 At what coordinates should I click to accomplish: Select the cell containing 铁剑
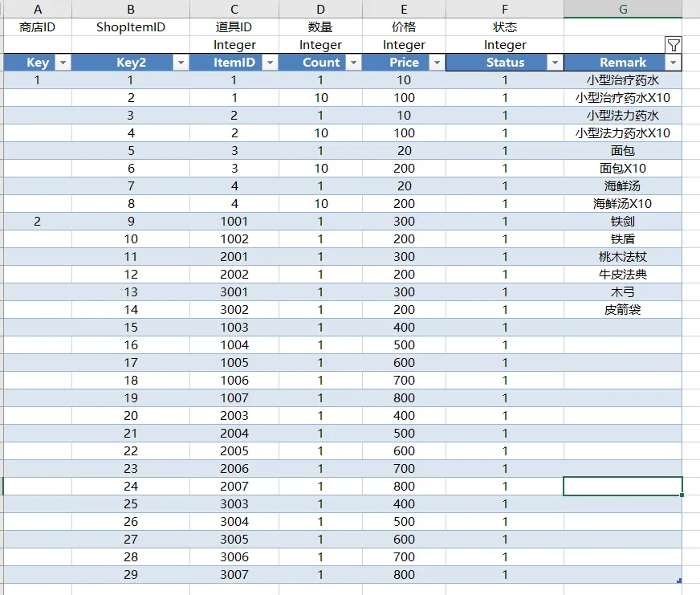pyautogui.click(x=623, y=222)
